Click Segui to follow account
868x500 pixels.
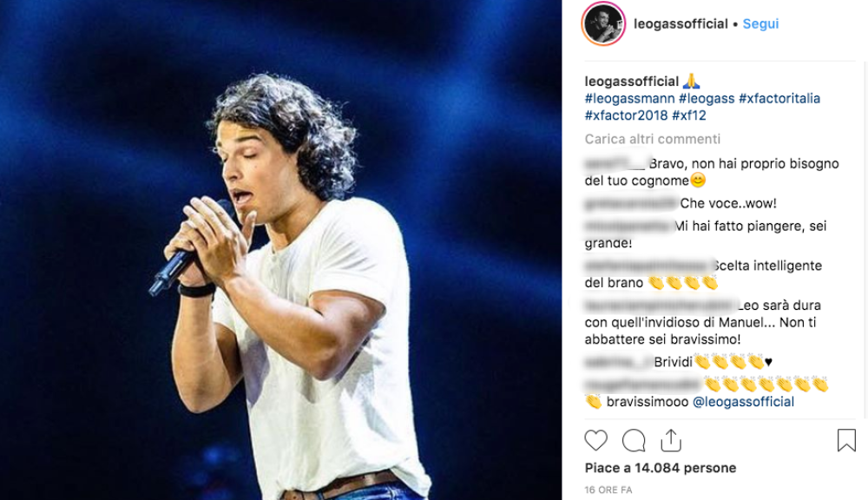pyautogui.click(x=760, y=24)
